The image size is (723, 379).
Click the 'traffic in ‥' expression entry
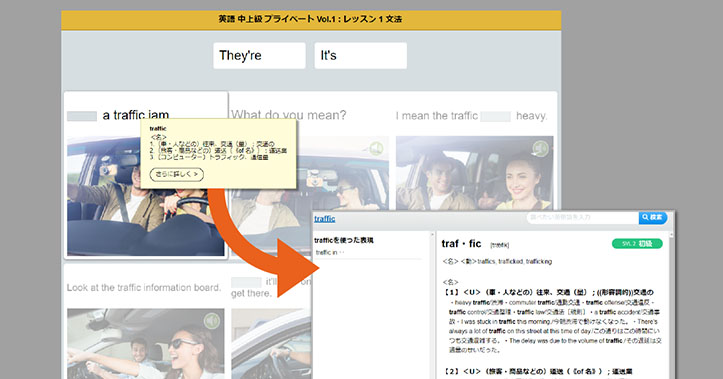click(x=330, y=252)
